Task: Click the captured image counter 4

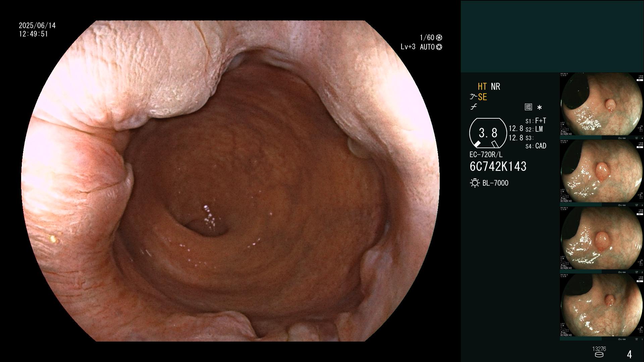Action: point(629,354)
